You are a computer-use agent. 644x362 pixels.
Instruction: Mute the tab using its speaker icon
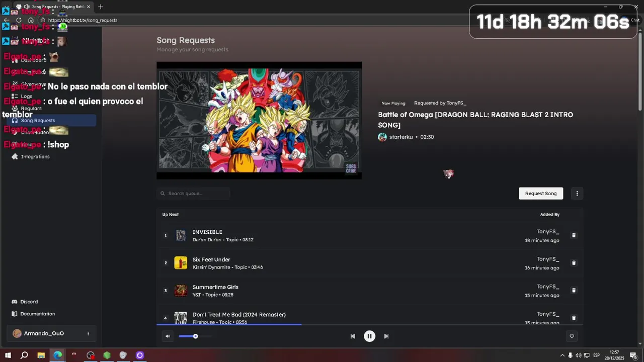coord(26,7)
